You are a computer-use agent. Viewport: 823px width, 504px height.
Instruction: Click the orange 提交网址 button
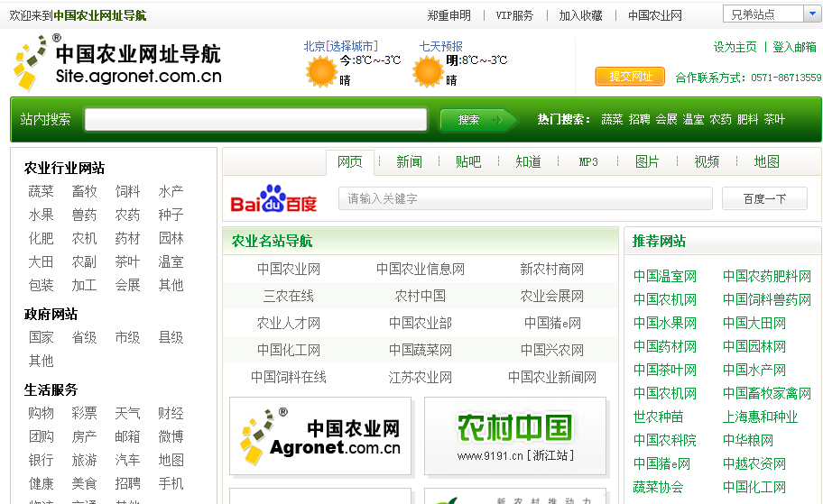[x=631, y=77]
